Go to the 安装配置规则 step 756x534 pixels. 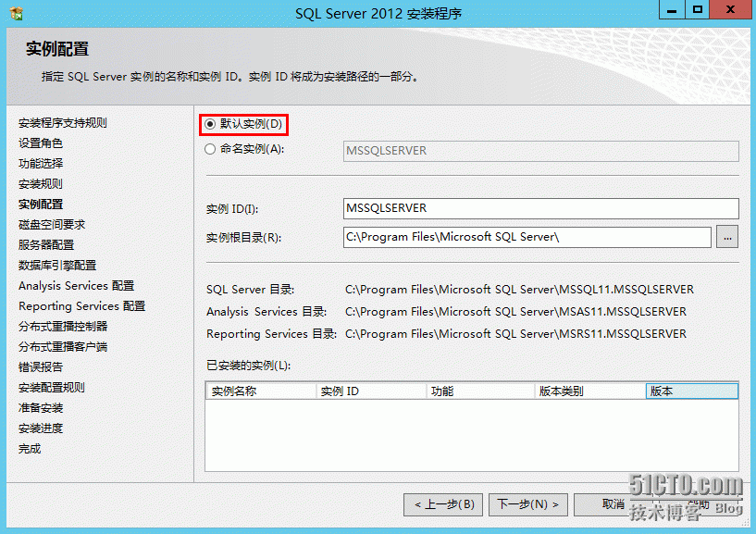tap(52, 388)
